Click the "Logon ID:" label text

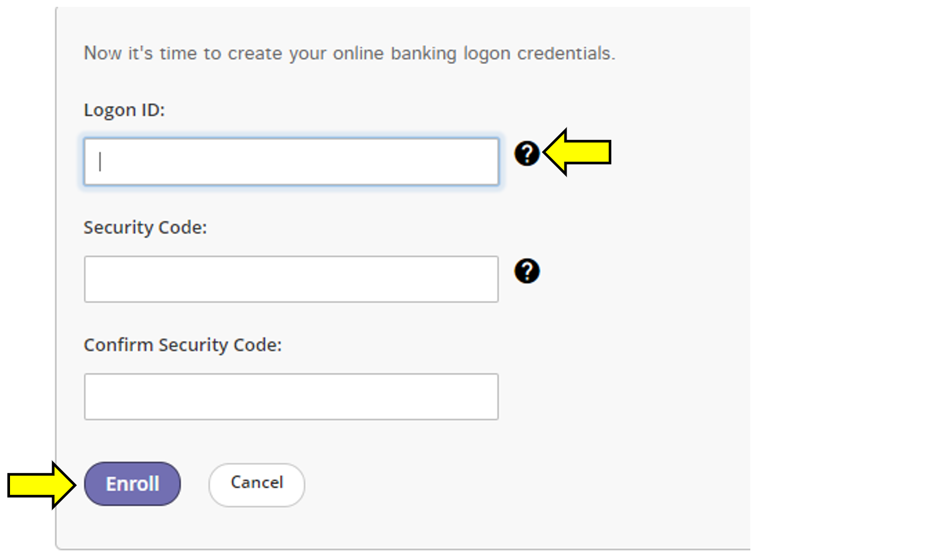124,110
